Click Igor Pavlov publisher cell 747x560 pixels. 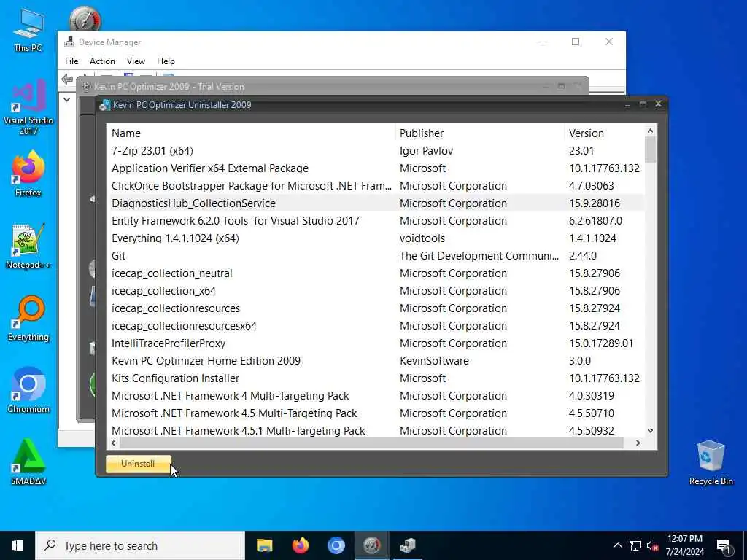(x=426, y=151)
